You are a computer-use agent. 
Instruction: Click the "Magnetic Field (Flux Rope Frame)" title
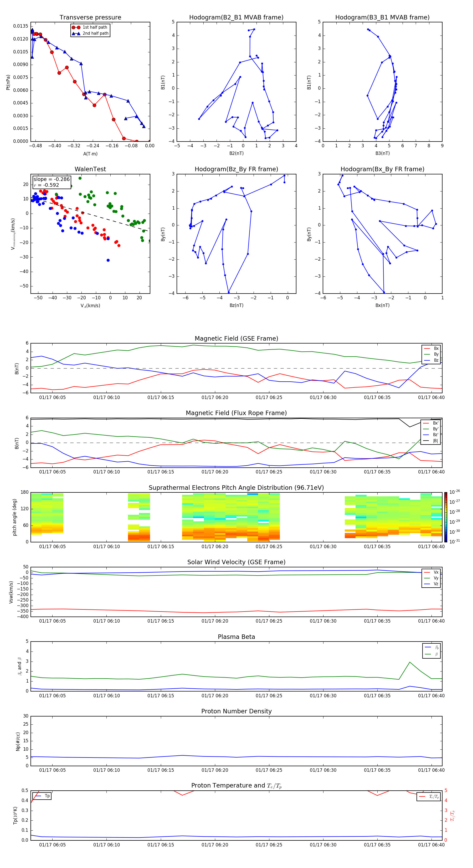[236, 413]
